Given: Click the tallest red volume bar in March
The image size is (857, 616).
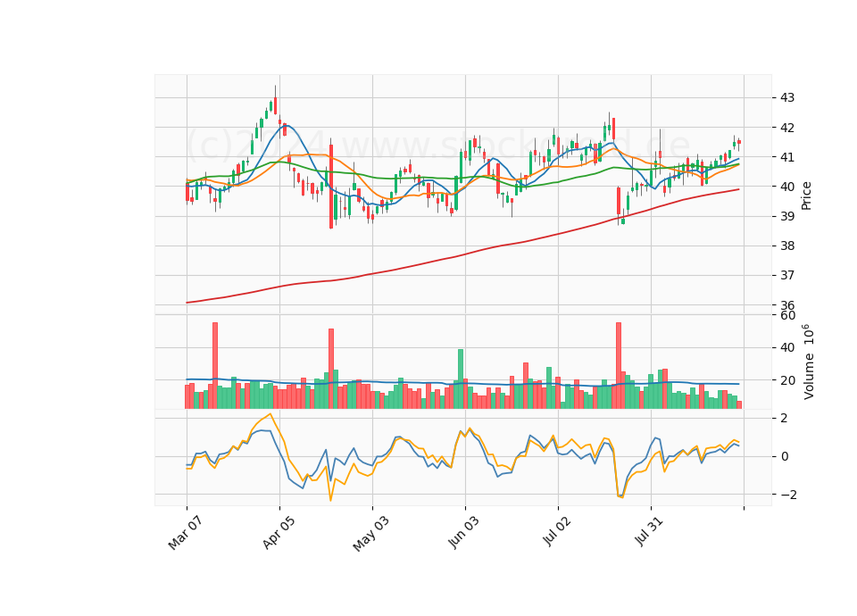Looking at the screenshot, I should (215, 366).
